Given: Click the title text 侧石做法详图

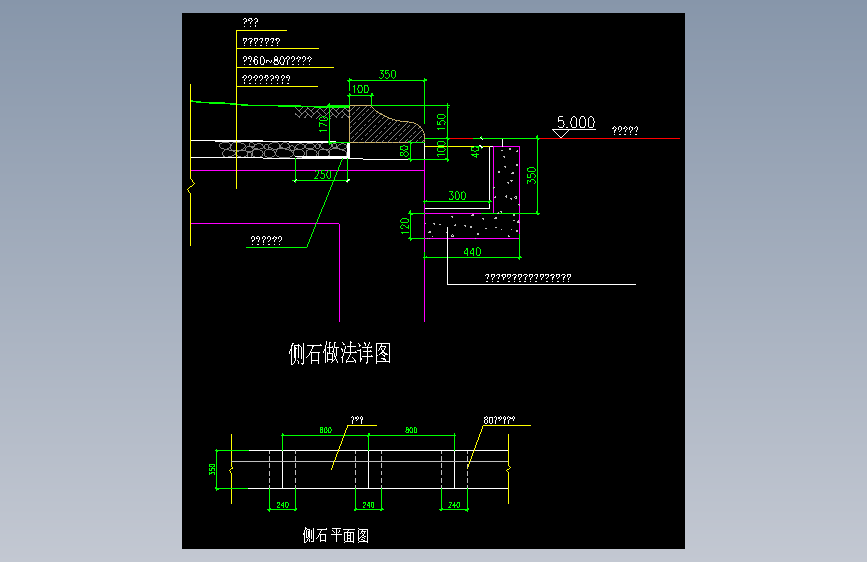Looking at the screenshot, I should click(340, 353).
